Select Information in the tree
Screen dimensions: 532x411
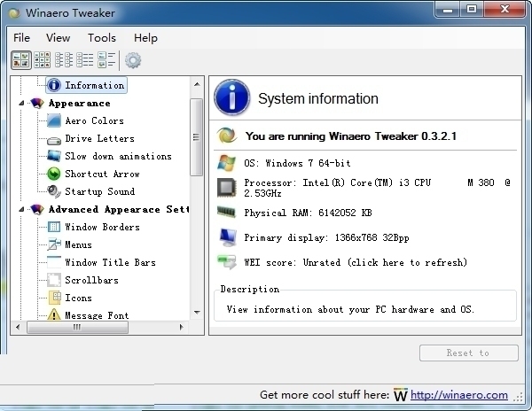point(94,85)
